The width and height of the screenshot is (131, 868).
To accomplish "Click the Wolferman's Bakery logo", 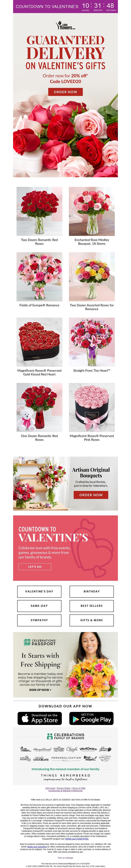I will [x=105, y=758].
